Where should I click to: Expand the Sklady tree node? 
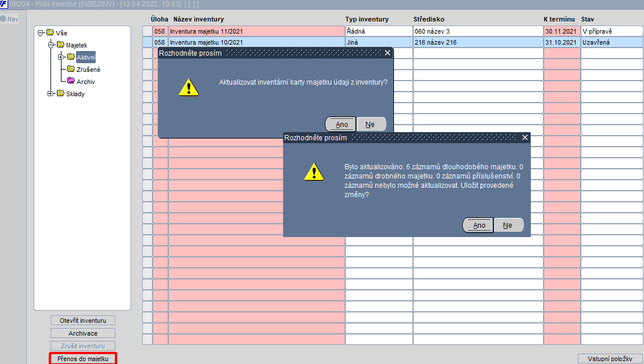click(50, 93)
